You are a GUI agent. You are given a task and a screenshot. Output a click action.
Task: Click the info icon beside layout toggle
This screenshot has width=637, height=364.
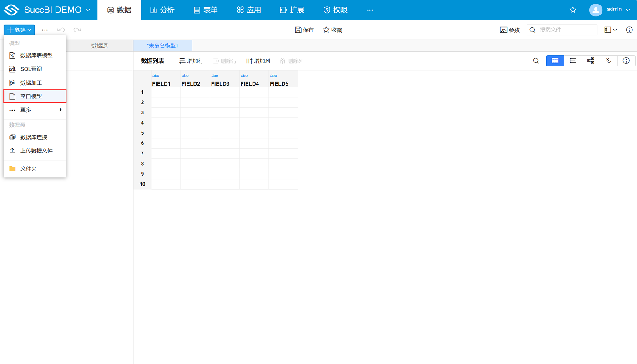629,30
